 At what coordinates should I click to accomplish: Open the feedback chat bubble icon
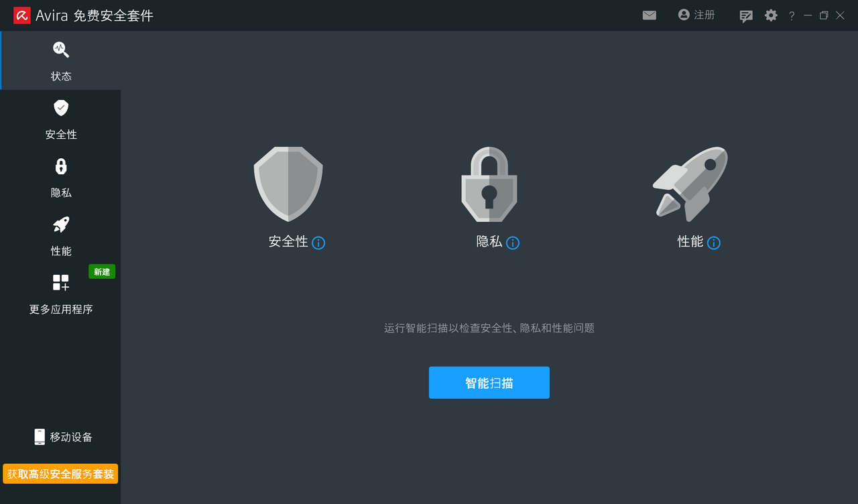coord(745,16)
